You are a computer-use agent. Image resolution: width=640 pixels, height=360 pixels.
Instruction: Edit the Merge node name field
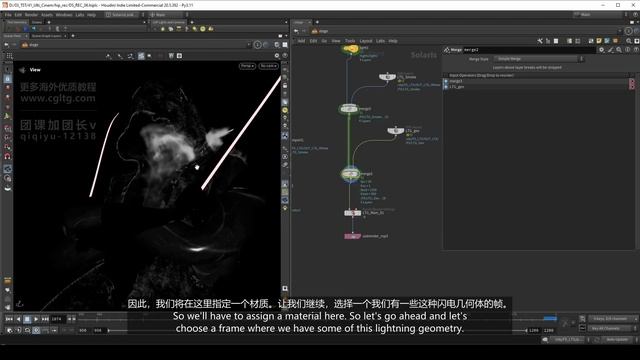coord(529,50)
